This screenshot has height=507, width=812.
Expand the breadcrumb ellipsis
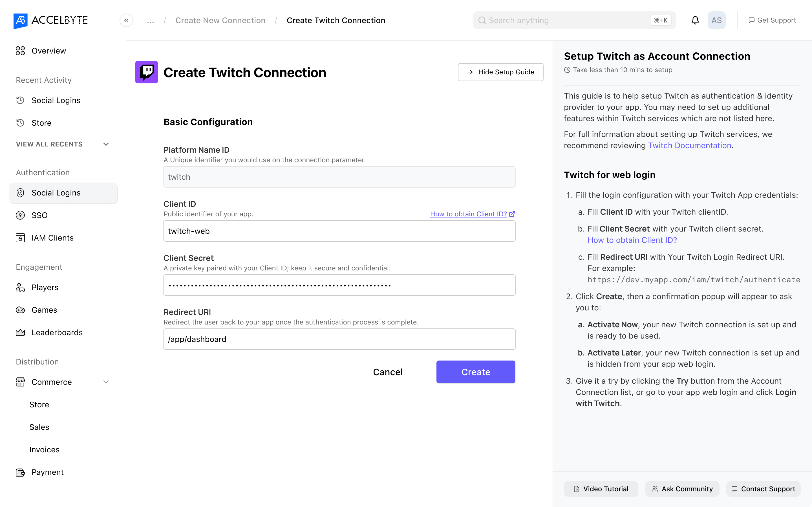pos(150,21)
